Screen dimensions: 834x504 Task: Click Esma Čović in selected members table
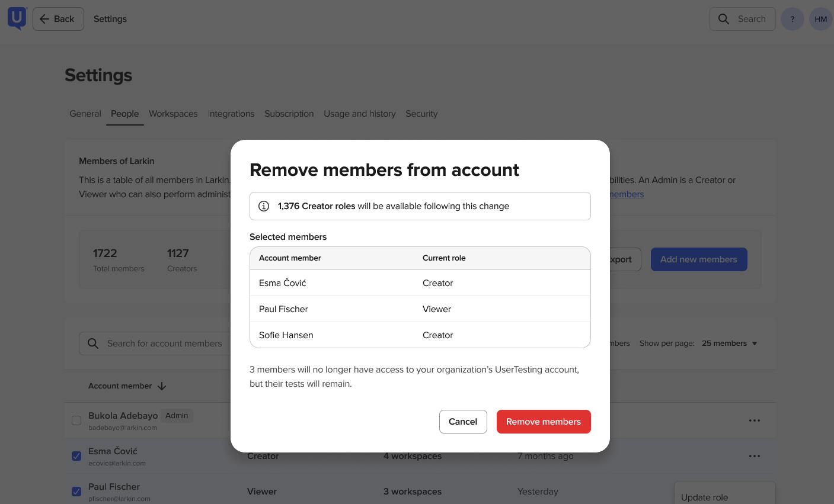click(283, 283)
